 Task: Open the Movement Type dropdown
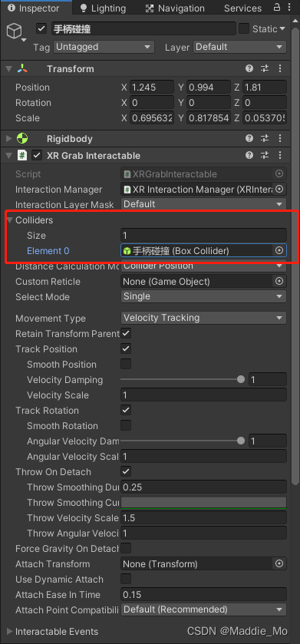coord(203,318)
